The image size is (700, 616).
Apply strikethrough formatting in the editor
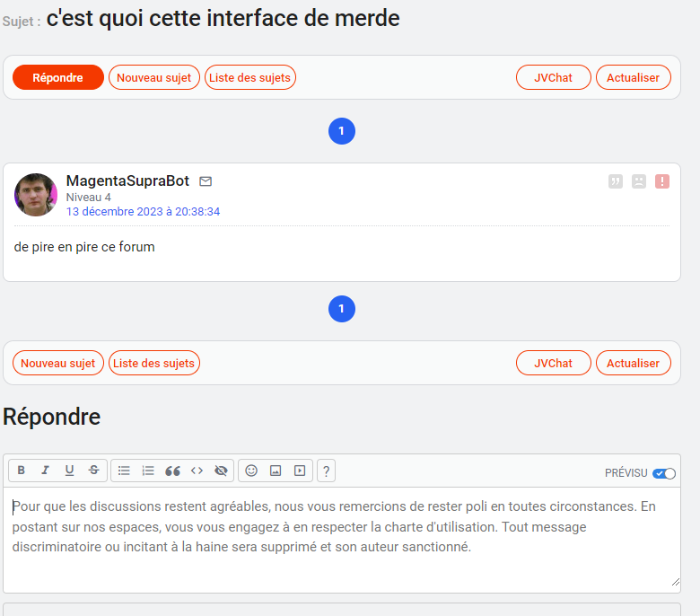[93, 471]
